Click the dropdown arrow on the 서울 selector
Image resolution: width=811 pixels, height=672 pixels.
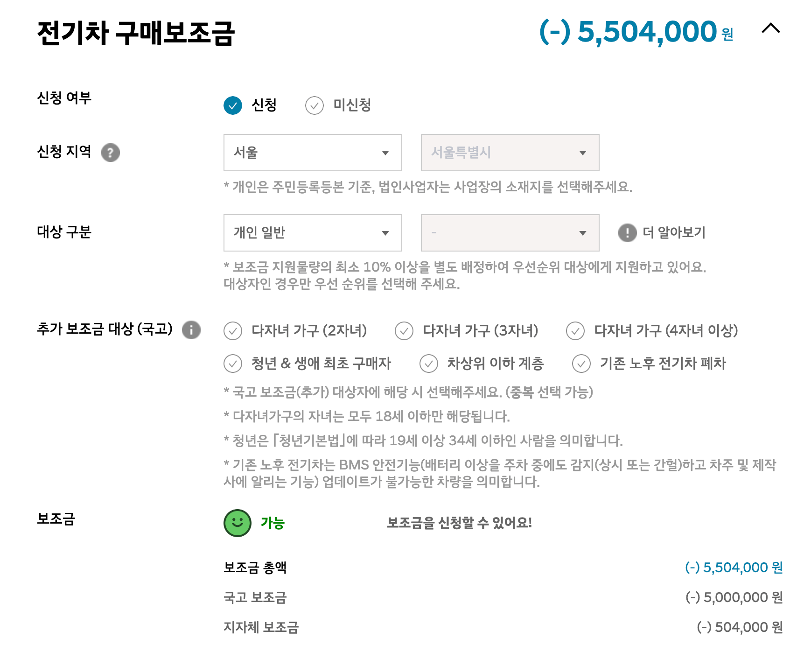pos(385,152)
